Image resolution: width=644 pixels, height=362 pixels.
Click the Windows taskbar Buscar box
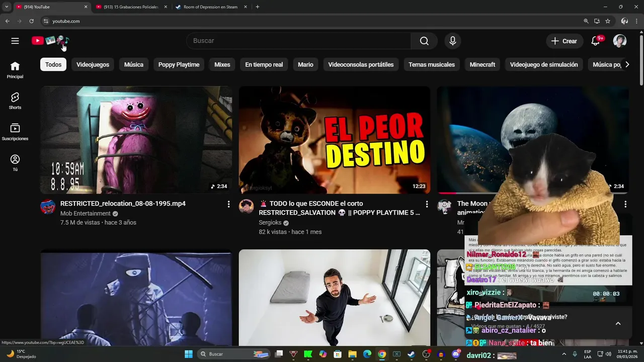coord(234,354)
